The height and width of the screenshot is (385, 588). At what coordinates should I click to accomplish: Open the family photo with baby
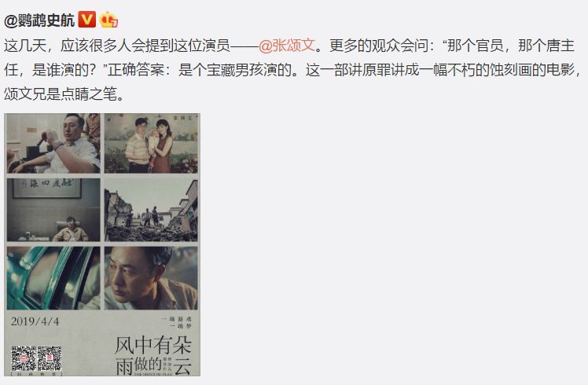[x=151, y=143]
